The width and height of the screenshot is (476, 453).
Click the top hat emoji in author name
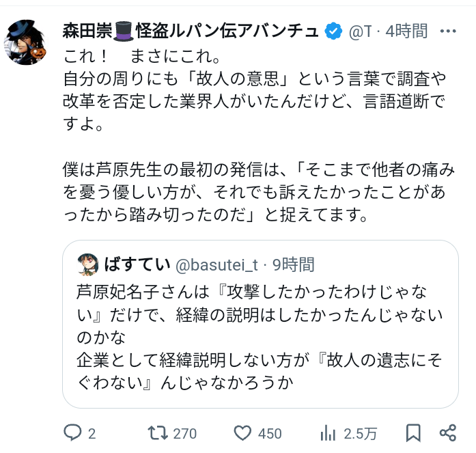click(x=124, y=31)
